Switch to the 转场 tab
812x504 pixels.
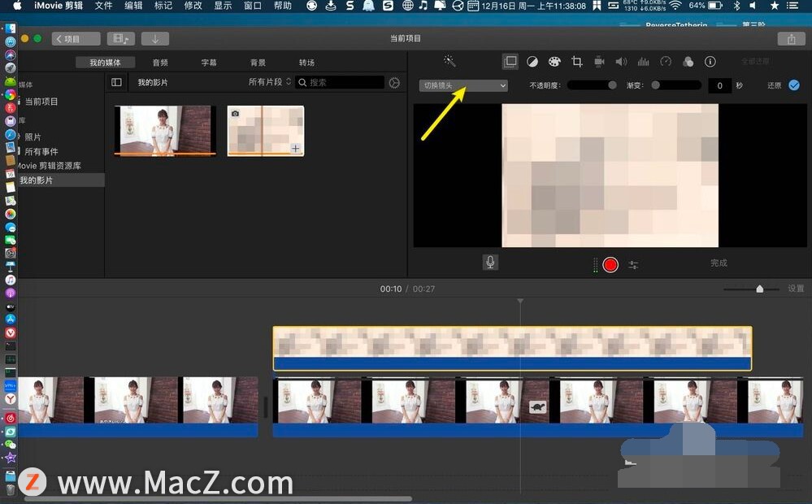point(306,62)
